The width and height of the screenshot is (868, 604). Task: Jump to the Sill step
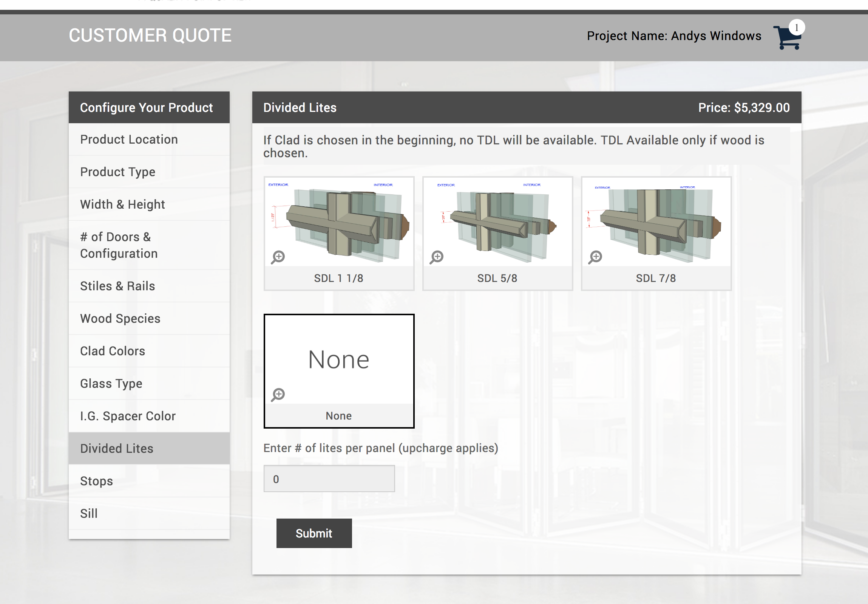89,514
